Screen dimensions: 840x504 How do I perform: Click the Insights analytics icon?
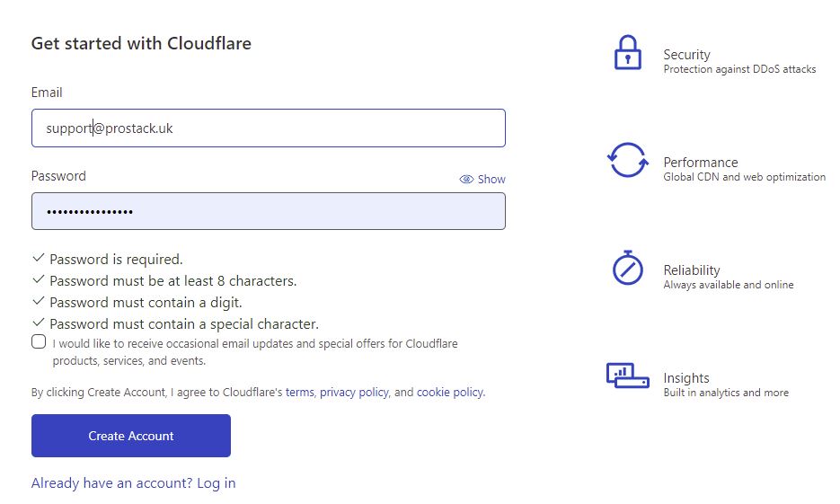click(x=627, y=375)
